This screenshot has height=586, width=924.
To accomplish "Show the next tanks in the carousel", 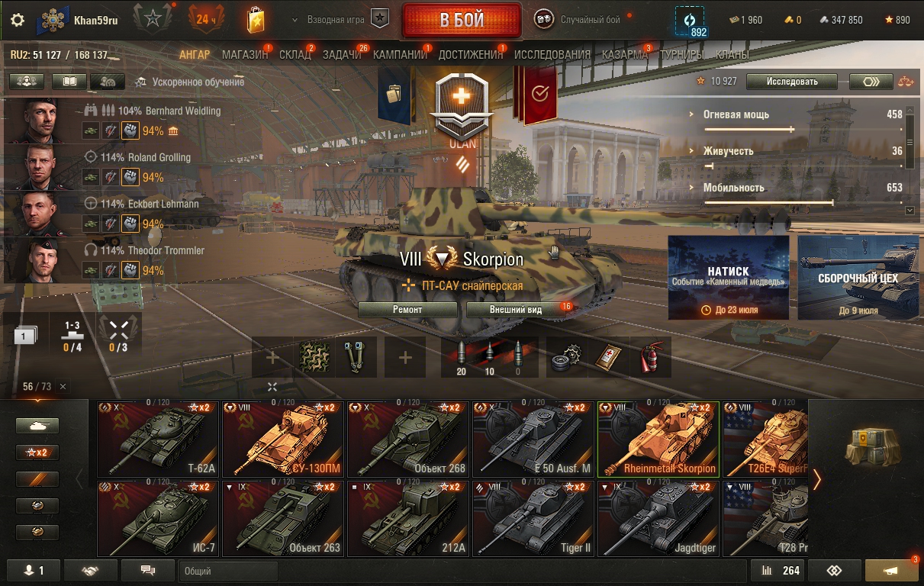I will [x=817, y=478].
